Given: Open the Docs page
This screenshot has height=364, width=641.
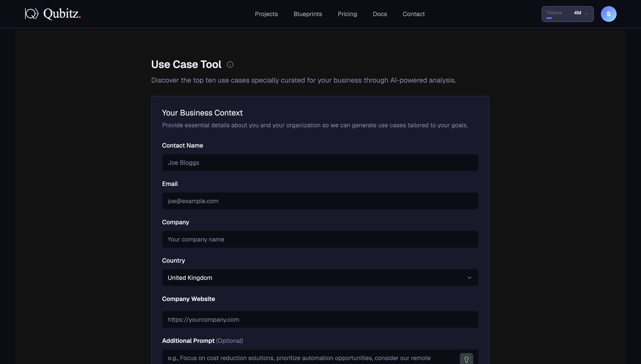Looking at the screenshot, I should click(x=380, y=14).
